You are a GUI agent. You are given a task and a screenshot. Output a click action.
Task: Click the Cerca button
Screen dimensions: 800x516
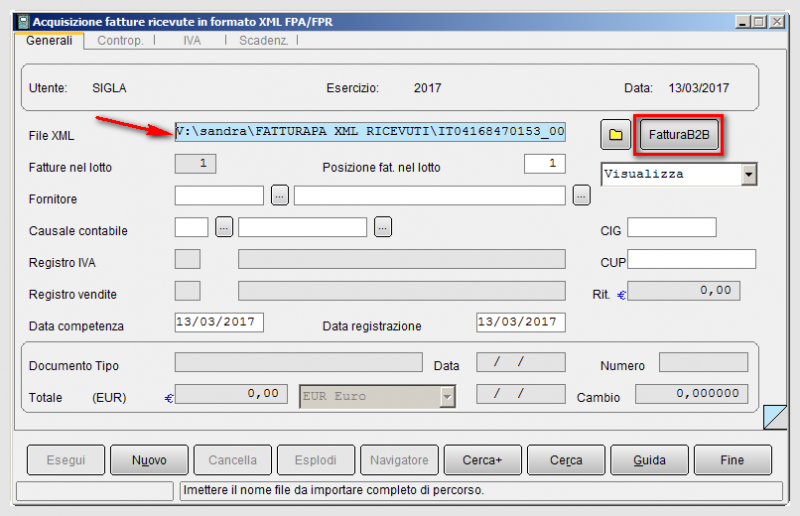click(x=566, y=460)
